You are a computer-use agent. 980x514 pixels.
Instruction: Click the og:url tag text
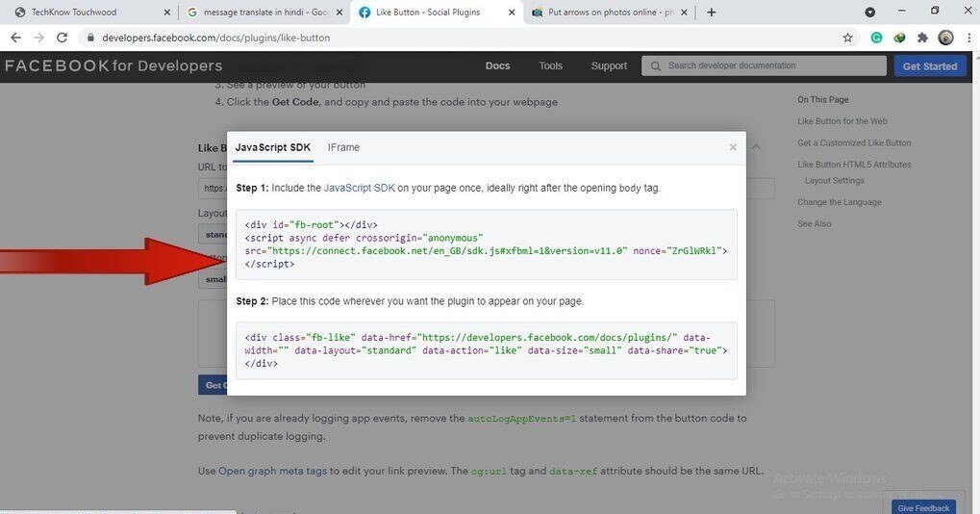(x=488, y=471)
